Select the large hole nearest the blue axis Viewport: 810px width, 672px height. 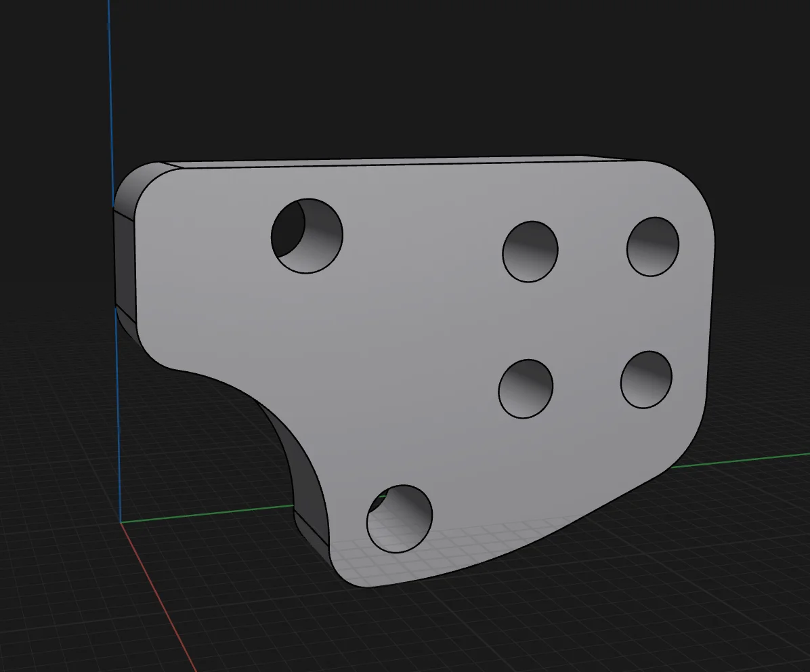307,236
